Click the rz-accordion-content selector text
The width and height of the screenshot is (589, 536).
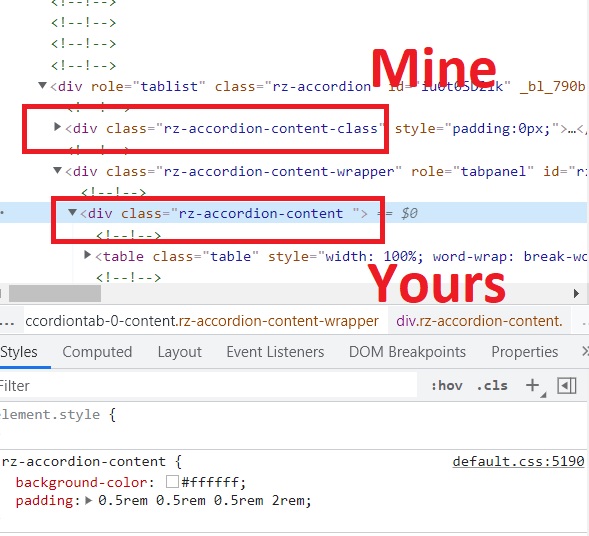(x=83, y=461)
